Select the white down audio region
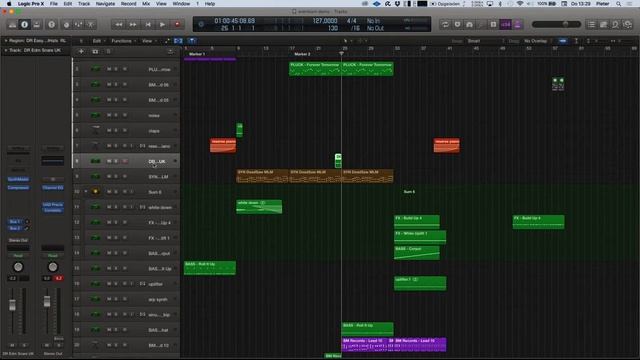Viewport: 640px width, 360px height. 259,207
